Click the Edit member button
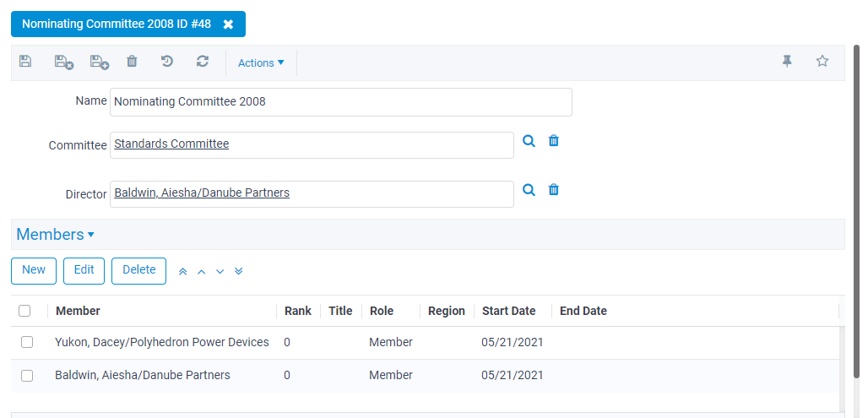The width and height of the screenshot is (868, 418). coord(84,271)
